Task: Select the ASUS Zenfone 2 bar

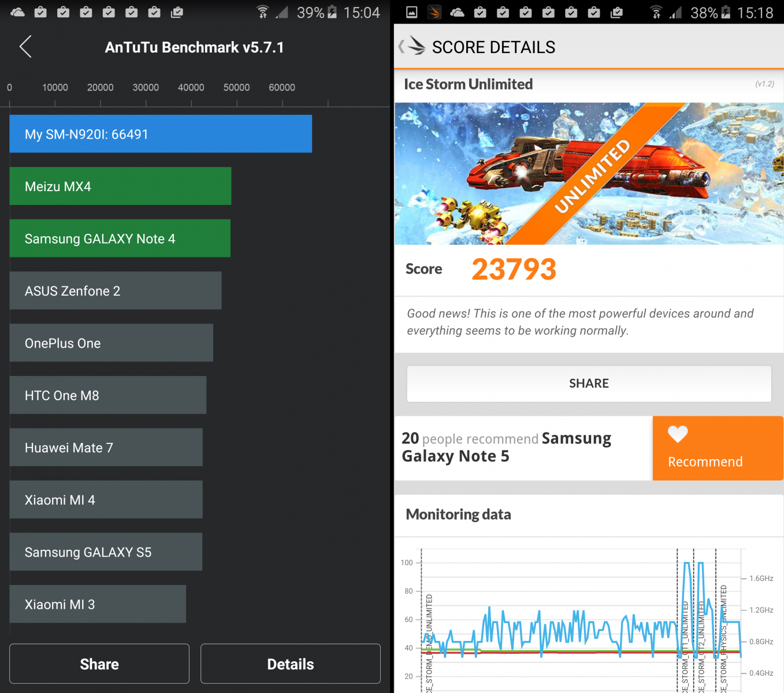Action: pos(116,290)
